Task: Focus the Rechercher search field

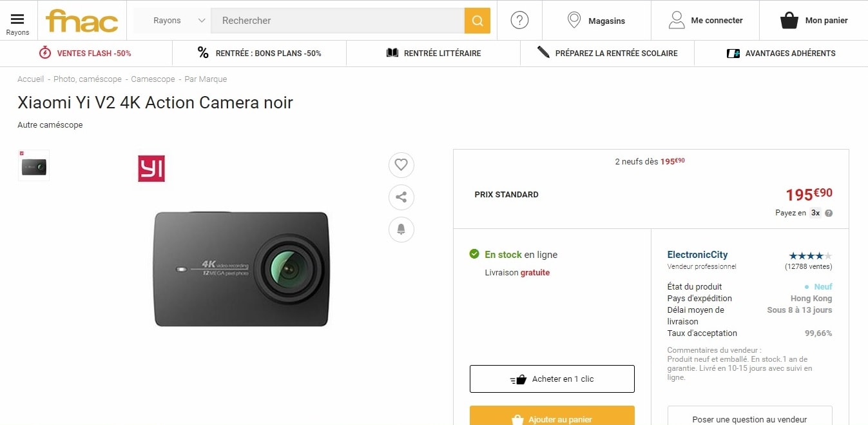Action: coord(338,21)
